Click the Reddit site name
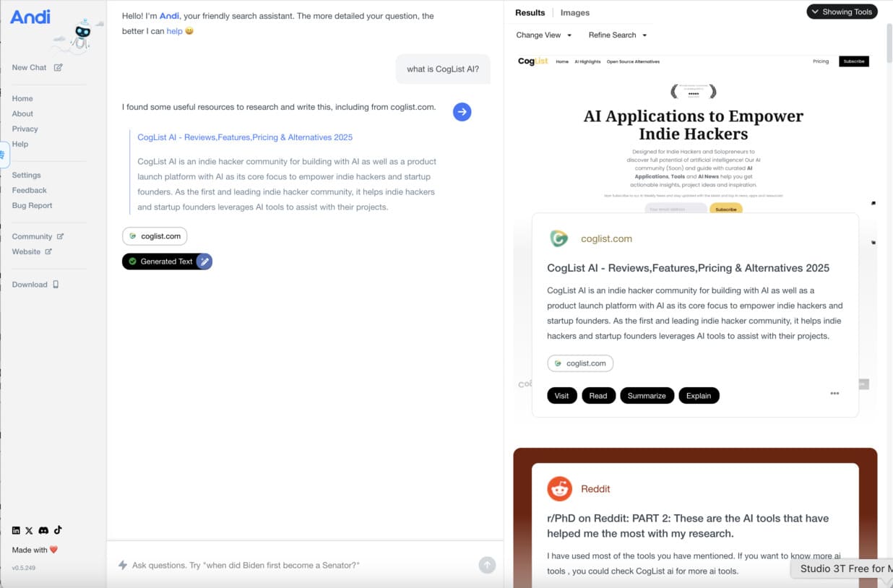893x588 pixels. tap(595, 489)
